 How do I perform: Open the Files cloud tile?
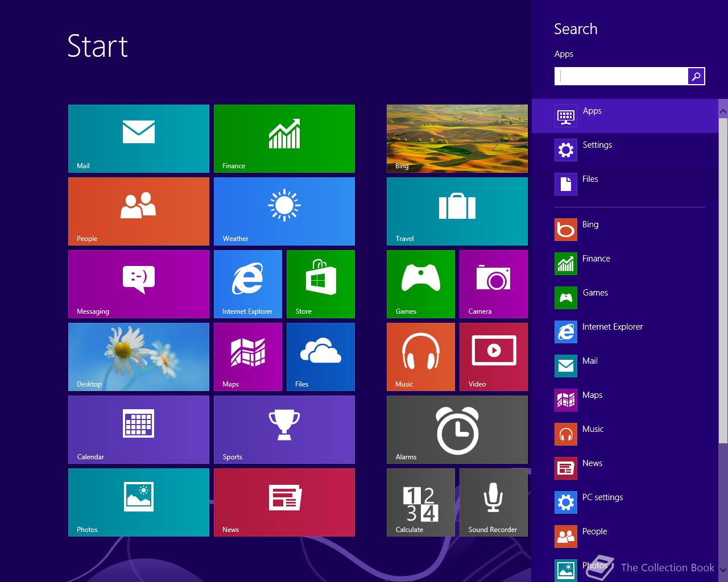point(321,357)
